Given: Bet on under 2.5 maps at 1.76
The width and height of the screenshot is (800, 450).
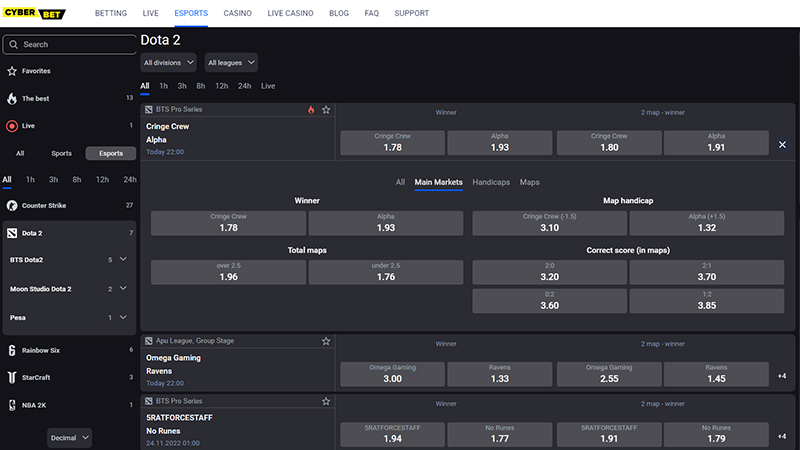Looking at the screenshot, I should point(386,272).
